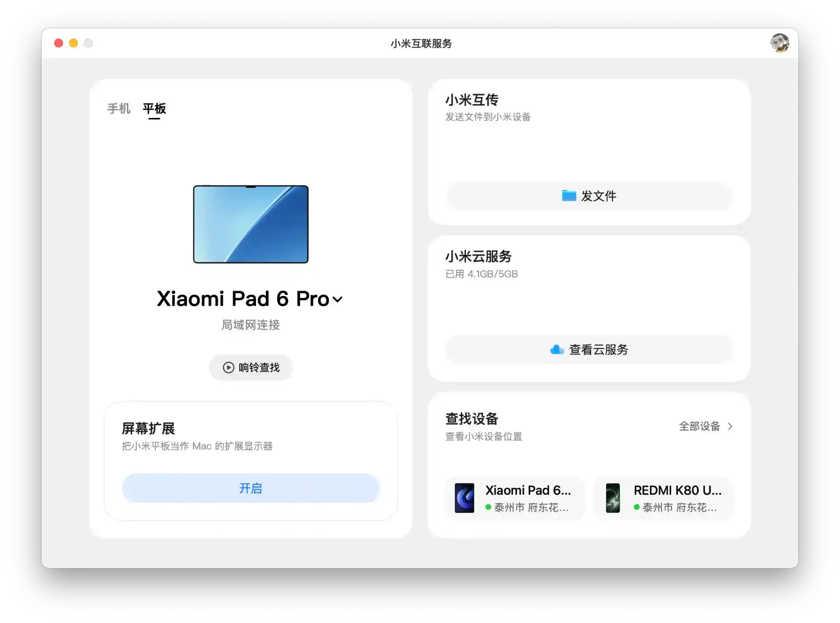Select the REDMI K80 phone icon
The height and width of the screenshot is (623, 840).
tap(612, 498)
